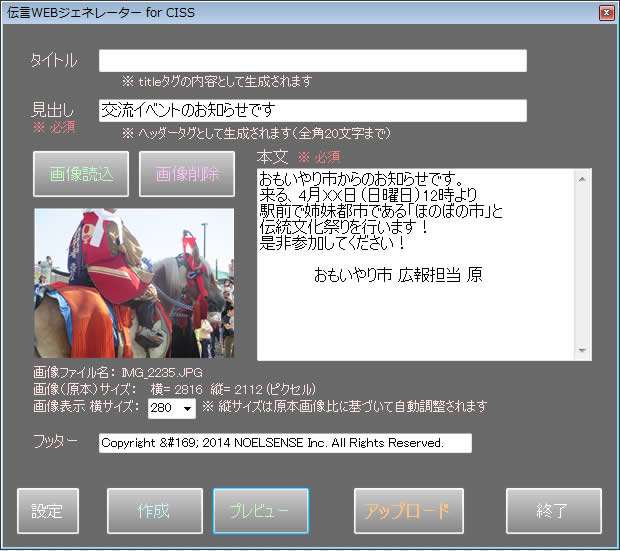Viewport: 620px width, 551px height.
Task: Click the 本文 label above the text area
Action: point(272,157)
